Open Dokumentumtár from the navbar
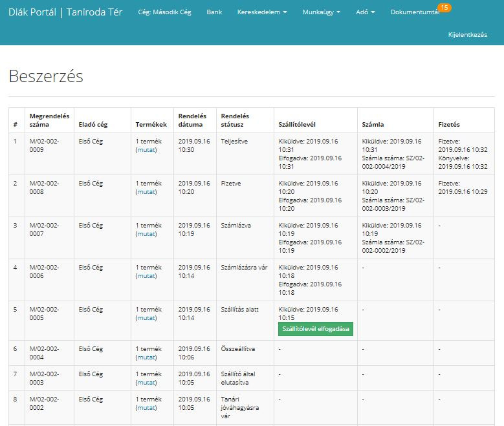Screen dimensions: 504x426 415,12
